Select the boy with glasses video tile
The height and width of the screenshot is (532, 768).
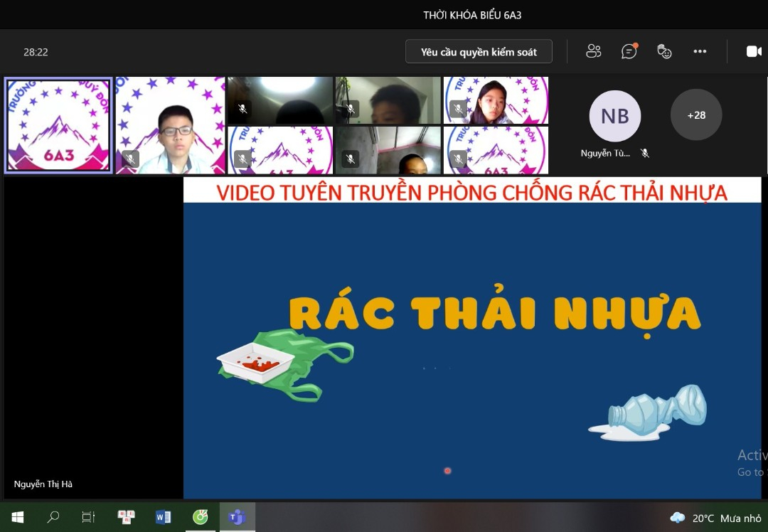(x=171, y=125)
